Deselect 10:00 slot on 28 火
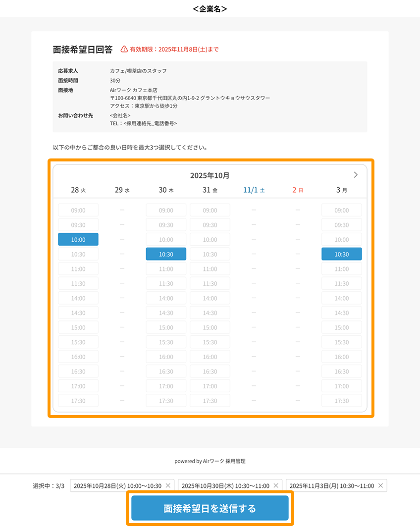This screenshot has width=420, height=528. (x=78, y=239)
